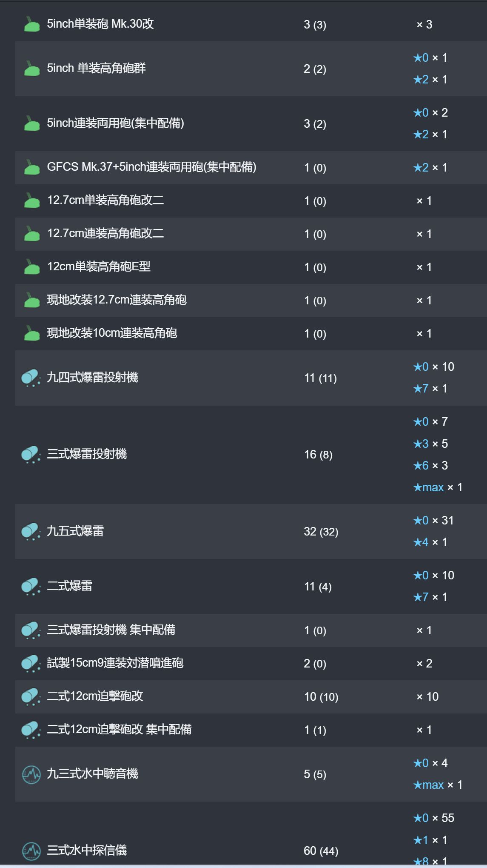Click the sonar icon beside 三式水中探信儀
The image size is (487, 868).
tap(31, 851)
